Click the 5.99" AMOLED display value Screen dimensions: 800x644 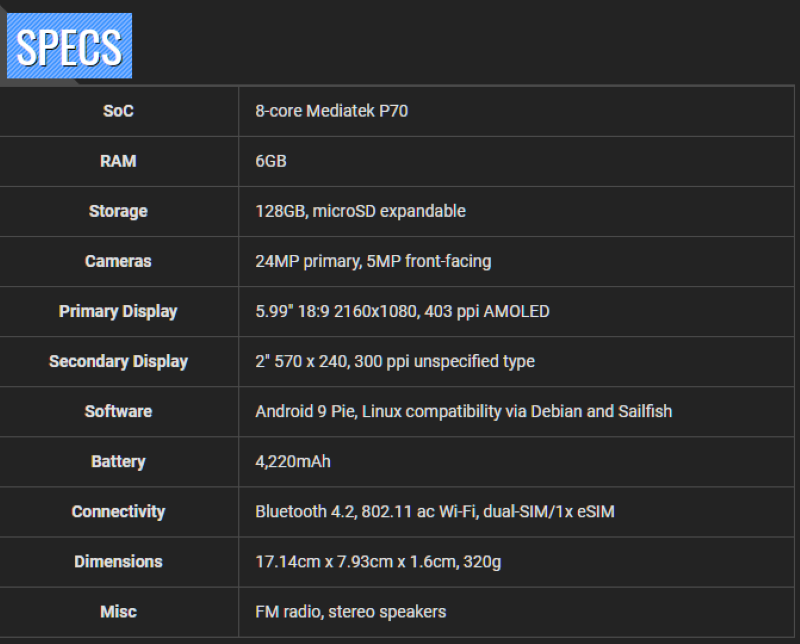(402, 311)
